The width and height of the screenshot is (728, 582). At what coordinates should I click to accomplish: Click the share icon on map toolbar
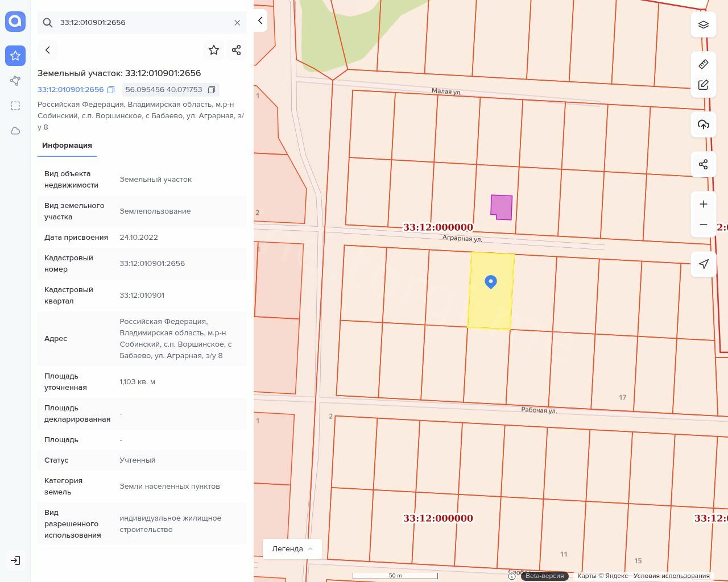point(704,164)
